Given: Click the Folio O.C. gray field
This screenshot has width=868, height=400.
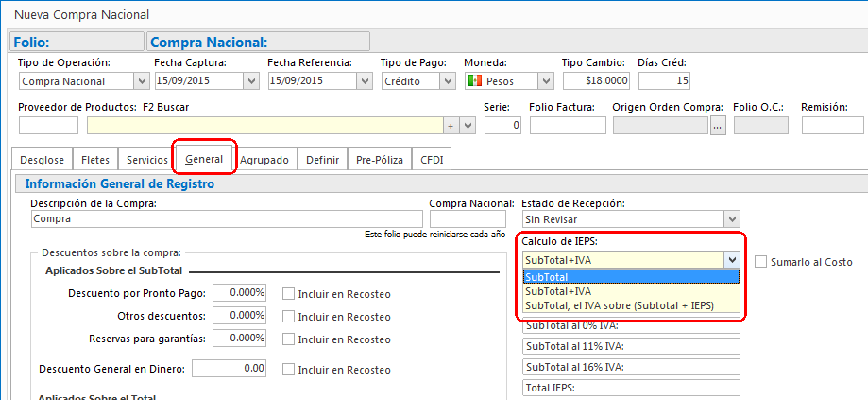Looking at the screenshot, I should (x=761, y=125).
